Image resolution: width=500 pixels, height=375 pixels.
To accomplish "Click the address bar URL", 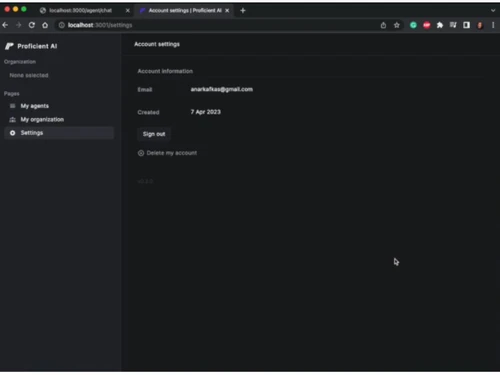I will pos(100,25).
